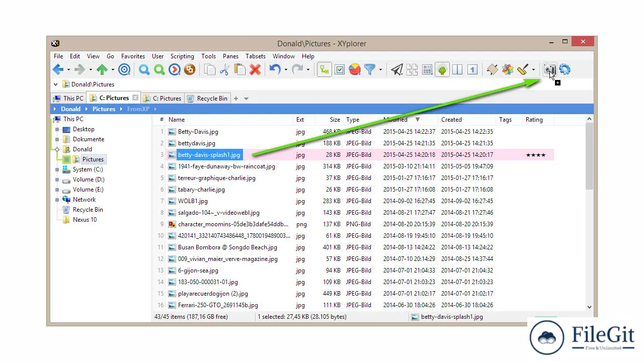This screenshot has height=362, width=644.
Task: Click the numbered '1' tab icon
Action: pyautogui.click(x=472, y=70)
